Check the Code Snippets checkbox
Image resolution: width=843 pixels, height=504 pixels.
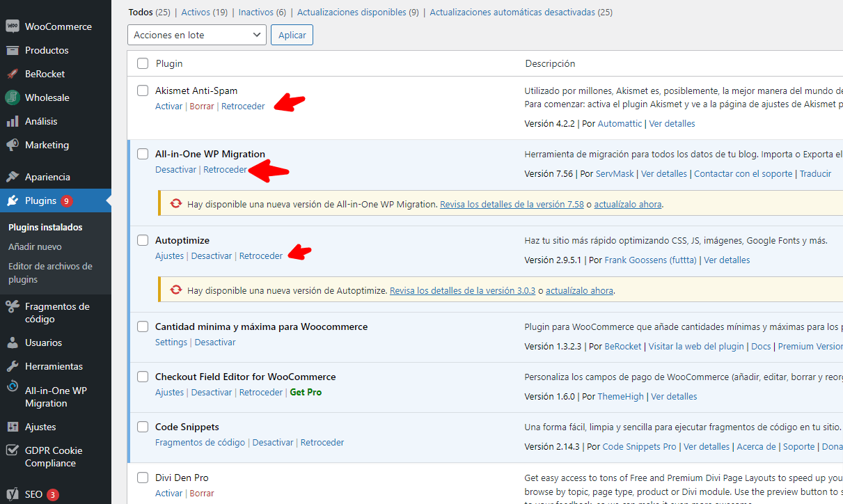(143, 427)
